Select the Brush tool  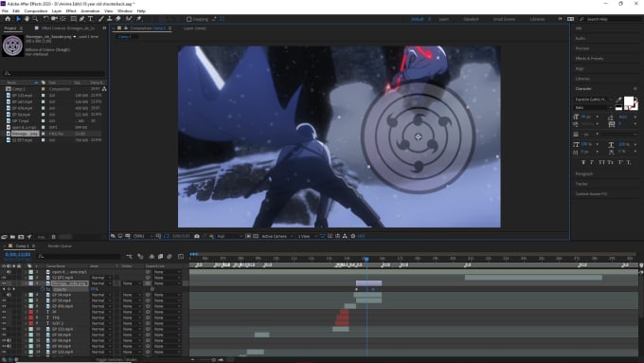pos(101,19)
